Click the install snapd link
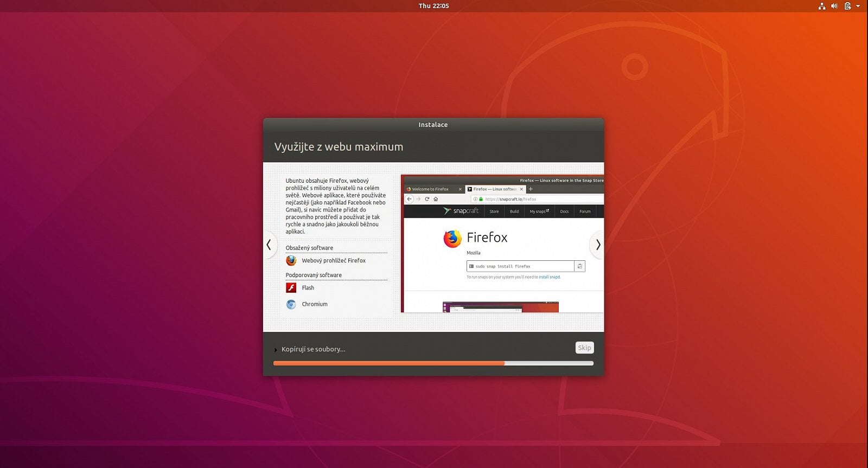Viewport: 868px width, 468px height. click(x=549, y=277)
